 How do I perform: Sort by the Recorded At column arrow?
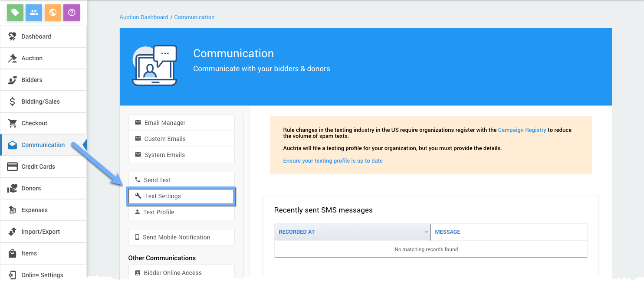(x=426, y=232)
